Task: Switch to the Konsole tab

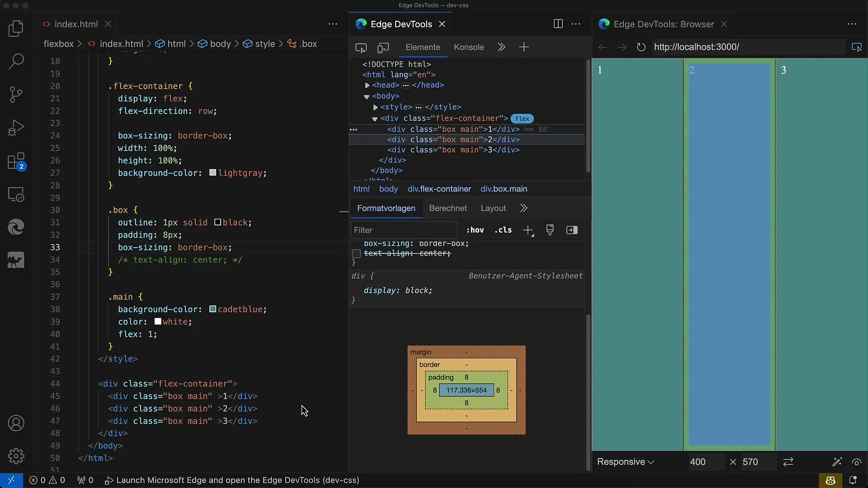Action: (x=469, y=47)
